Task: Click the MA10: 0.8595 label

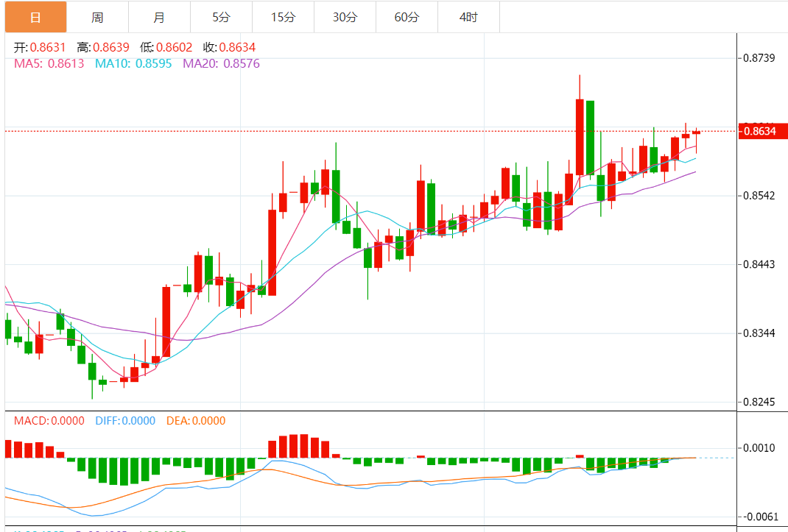Action: pos(133,63)
